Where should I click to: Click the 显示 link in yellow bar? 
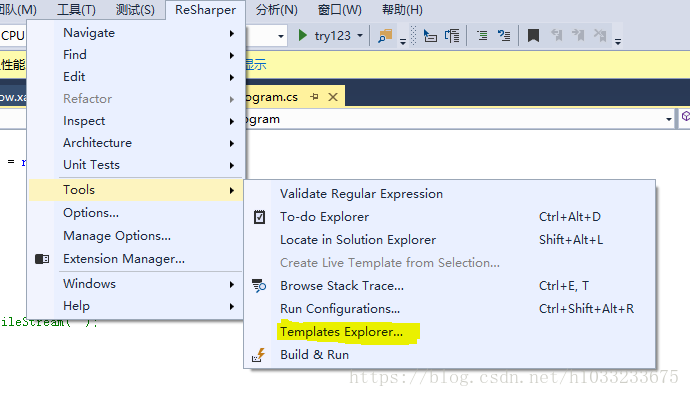[x=256, y=65]
